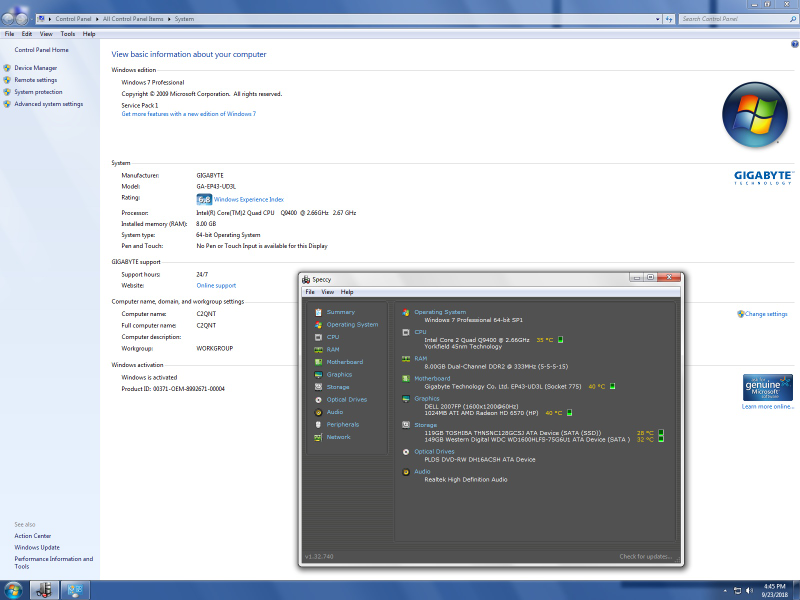Screen dimensions: 800x600
Task: Open Remote settings link
Action: (35, 80)
